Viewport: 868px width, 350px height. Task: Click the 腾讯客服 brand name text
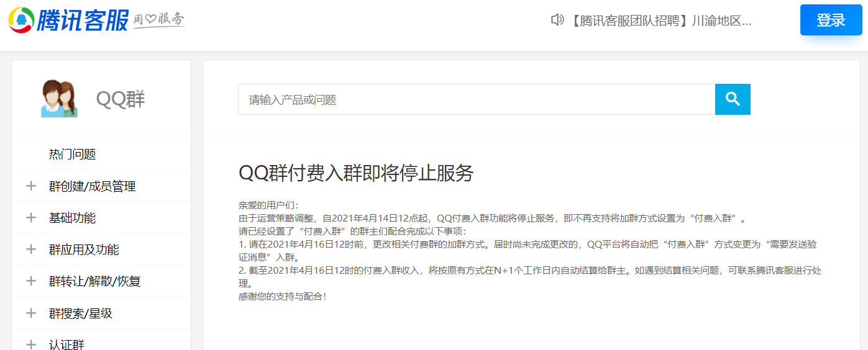pyautogui.click(x=83, y=20)
